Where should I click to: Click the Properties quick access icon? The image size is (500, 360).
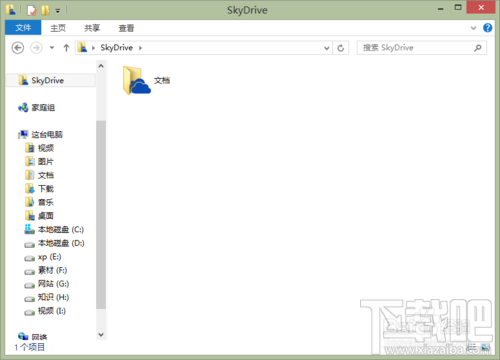pos(32,10)
